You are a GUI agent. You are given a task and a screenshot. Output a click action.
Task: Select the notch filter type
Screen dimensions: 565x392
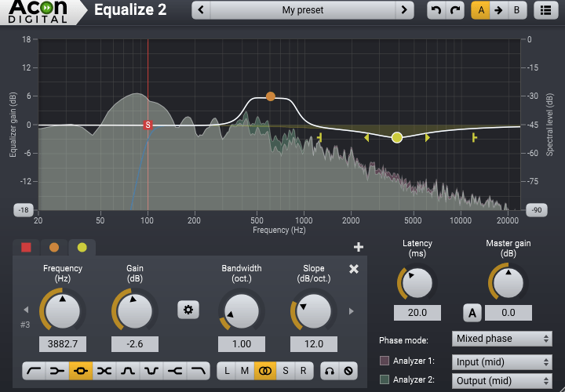tap(151, 371)
